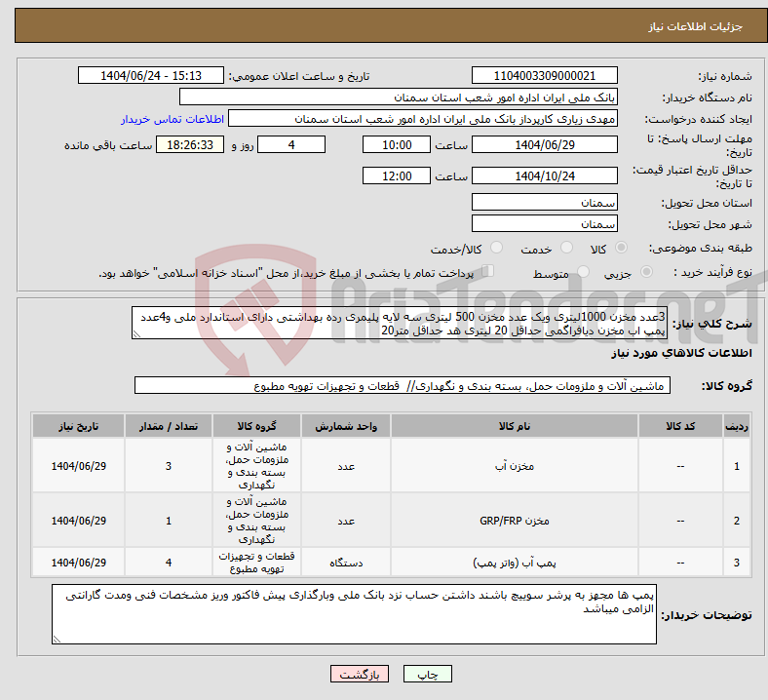Click the remaining time 18:26:33 field
768x700 pixels.
(190, 145)
